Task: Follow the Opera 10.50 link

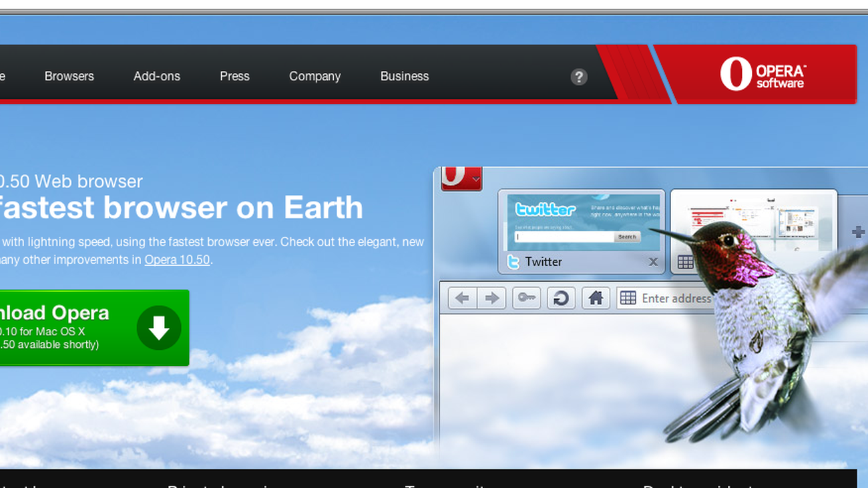Action: click(x=177, y=260)
